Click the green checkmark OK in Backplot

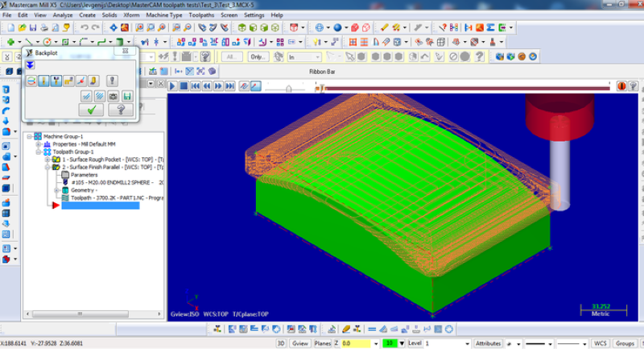[x=91, y=110]
